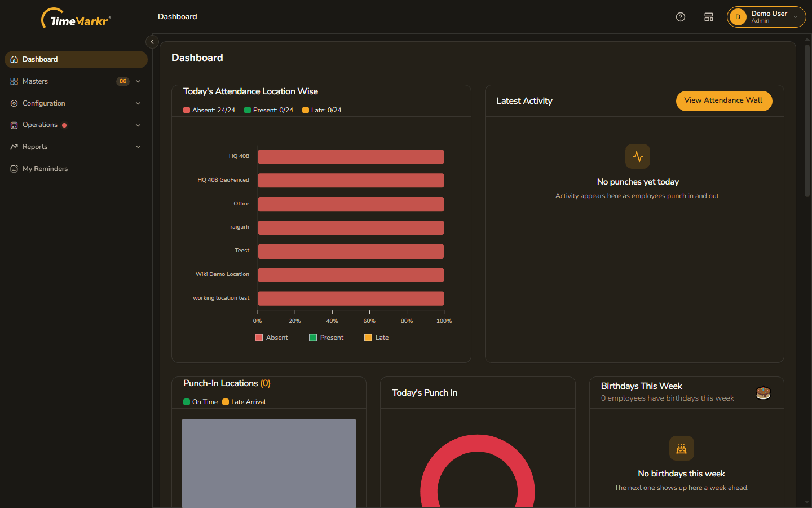Click the My Reminders icon
812x508 pixels.
(14, 169)
